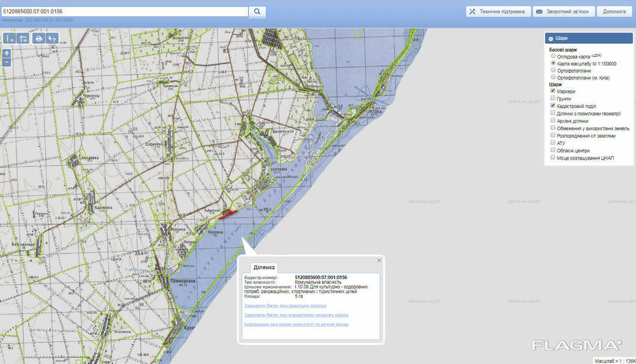The width and height of the screenshot is (636, 364).
Task: Click the red highlighted parcel on map
Action: click(x=228, y=214)
